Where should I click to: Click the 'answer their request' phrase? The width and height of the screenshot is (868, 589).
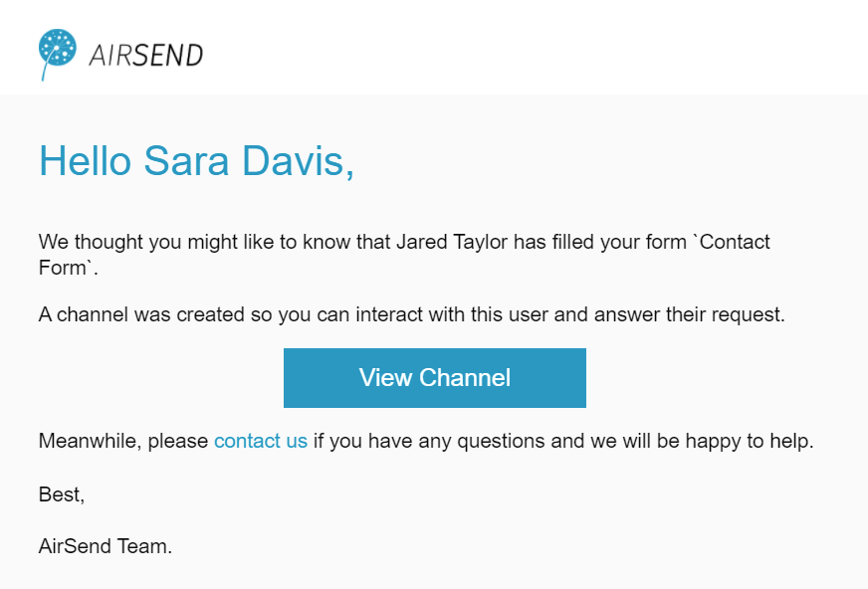[689, 314]
